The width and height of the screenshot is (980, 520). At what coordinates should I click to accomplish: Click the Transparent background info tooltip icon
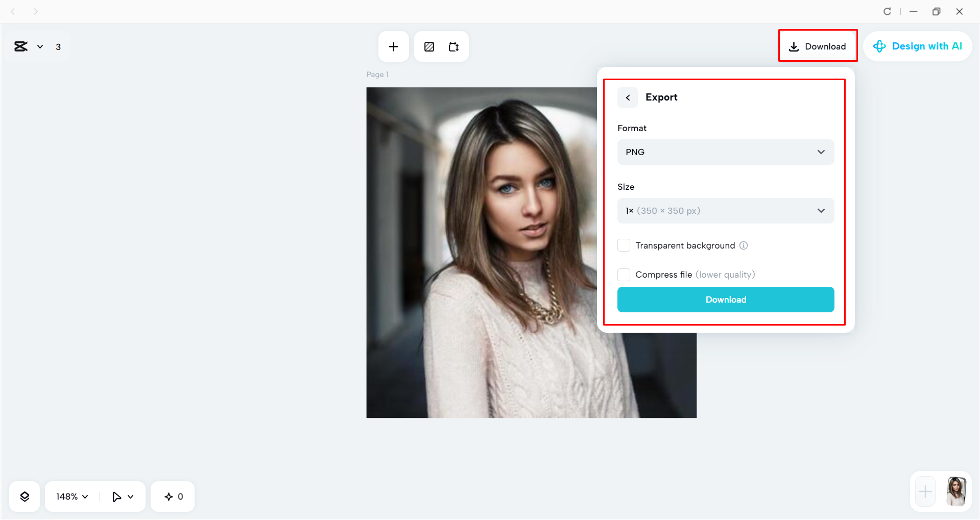[x=744, y=245]
